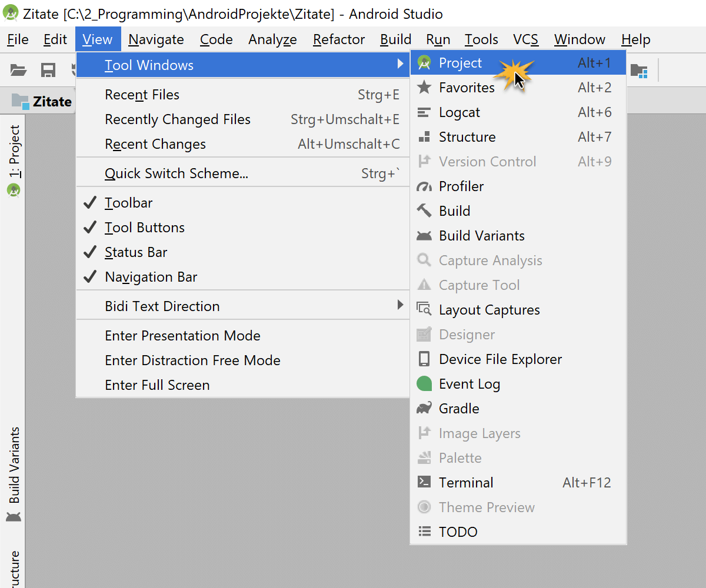Select Project entry in the Tool Windows submenu
The width and height of the screenshot is (706, 588).
(518, 63)
